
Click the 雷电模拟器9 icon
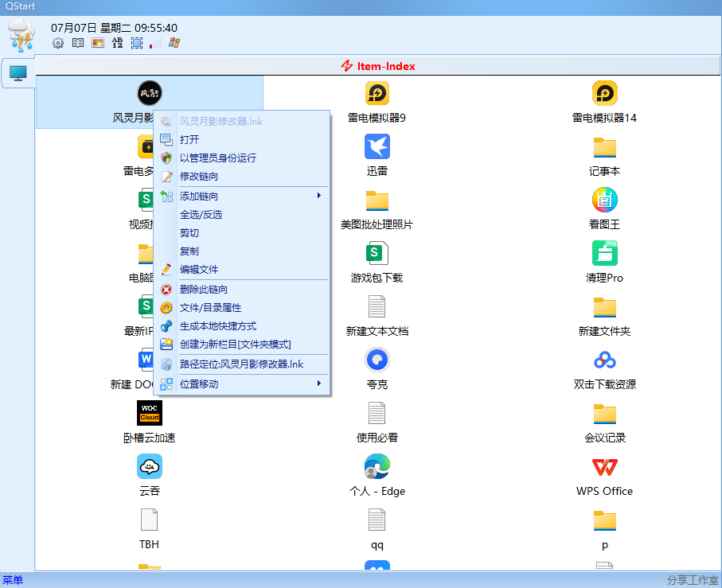[377, 93]
